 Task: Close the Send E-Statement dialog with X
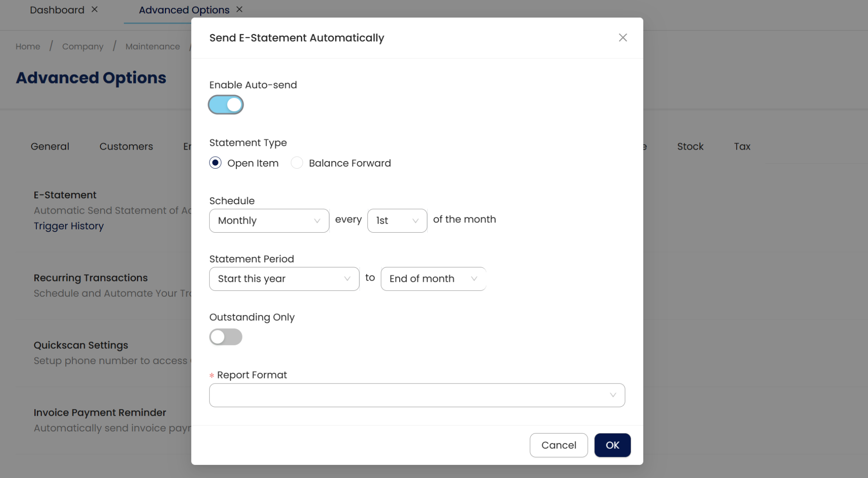[x=622, y=38]
